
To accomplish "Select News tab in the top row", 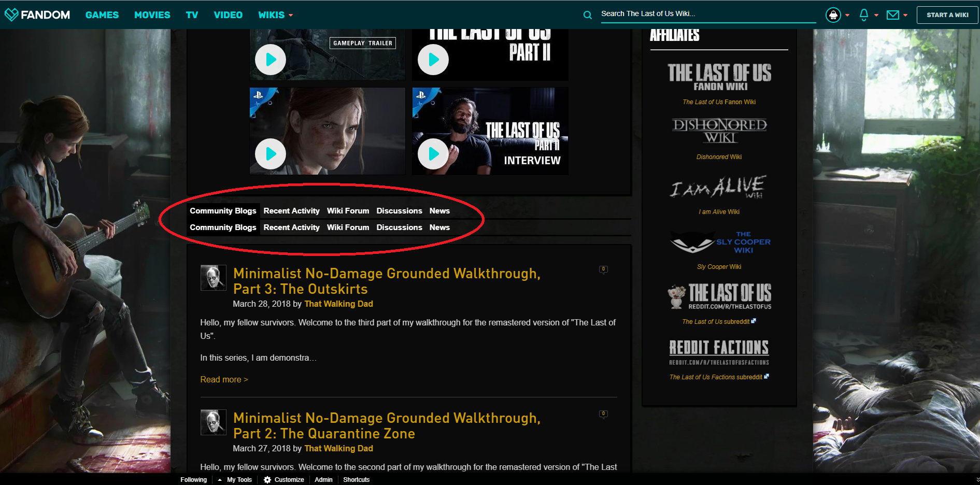I will pyautogui.click(x=439, y=211).
